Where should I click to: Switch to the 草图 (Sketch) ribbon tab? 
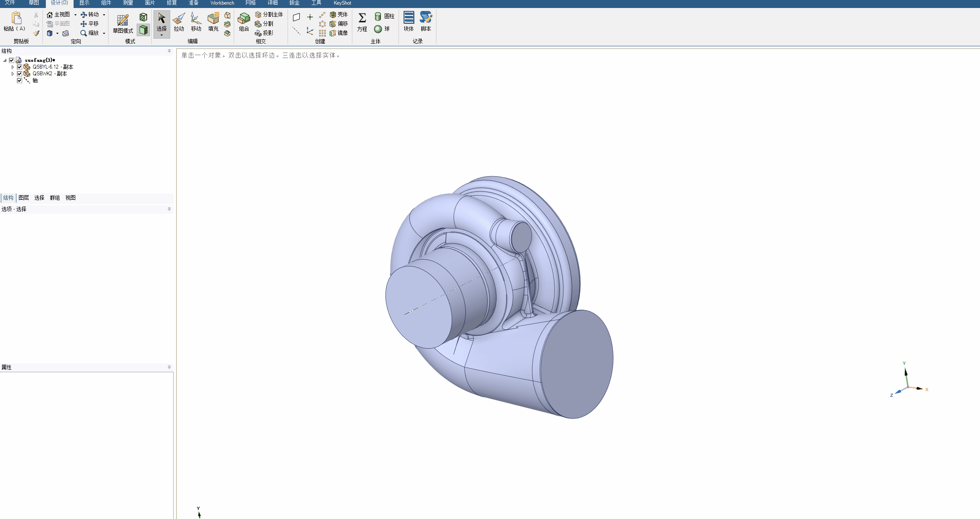(34, 3)
